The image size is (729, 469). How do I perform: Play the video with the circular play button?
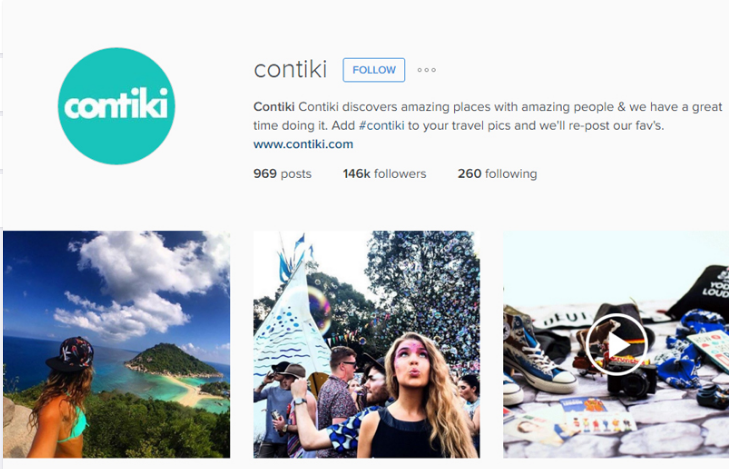(x=616, y=344)
